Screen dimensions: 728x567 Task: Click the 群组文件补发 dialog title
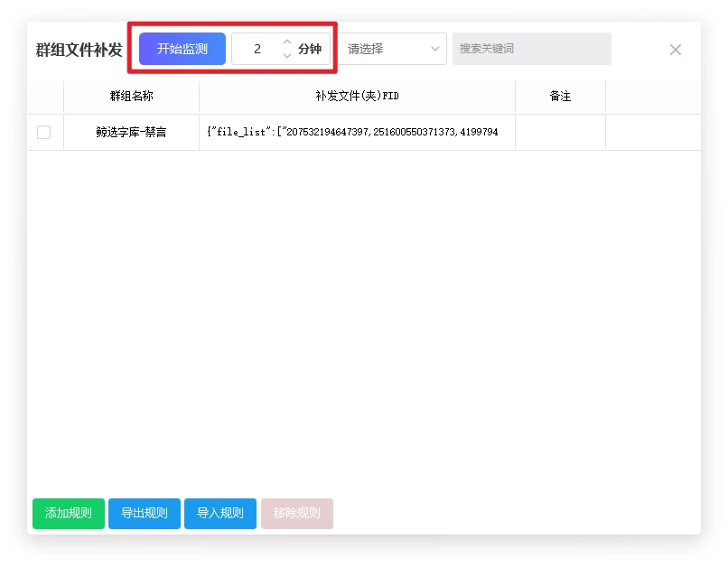pos(79,50)
